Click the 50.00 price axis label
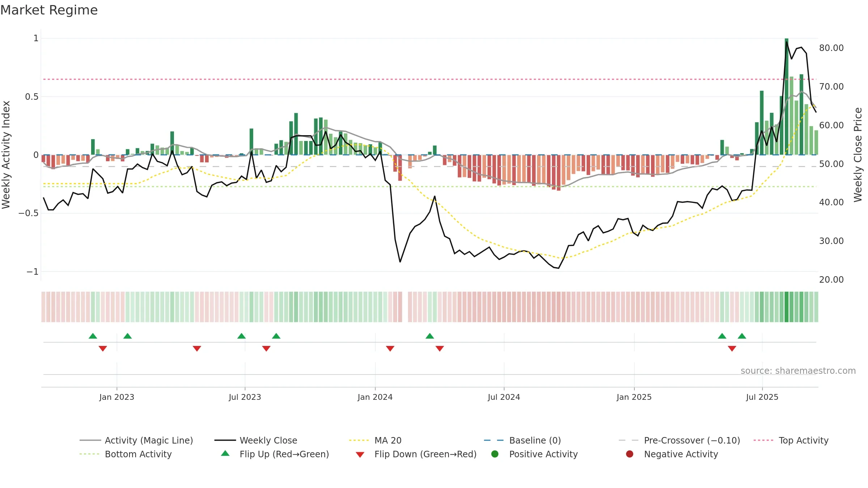The height and width of the screenshot is (488, 868). (831, 164)
